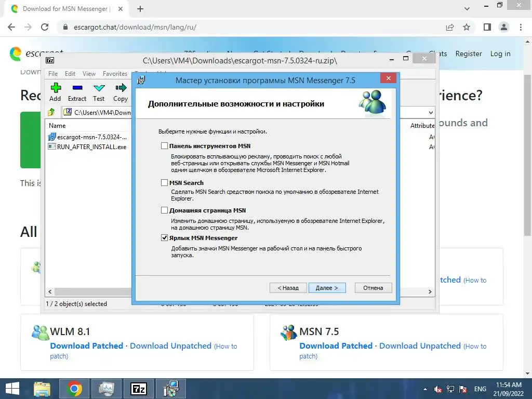532x399 pixels.
Task: Open the Chrome tab search chevron
Action: pyautogui.click(x=467, y=9)
